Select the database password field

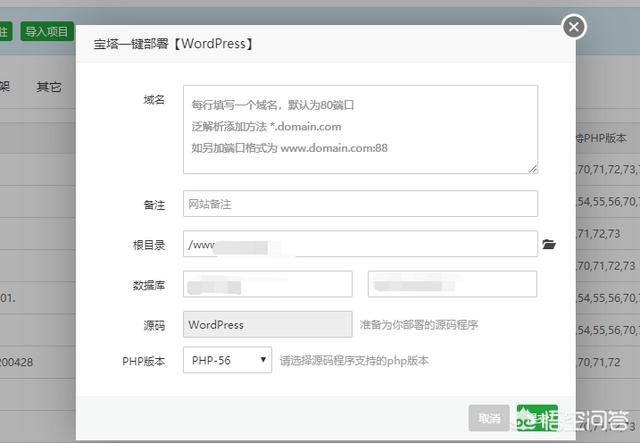pyautogui.click(x=452, y=284)
